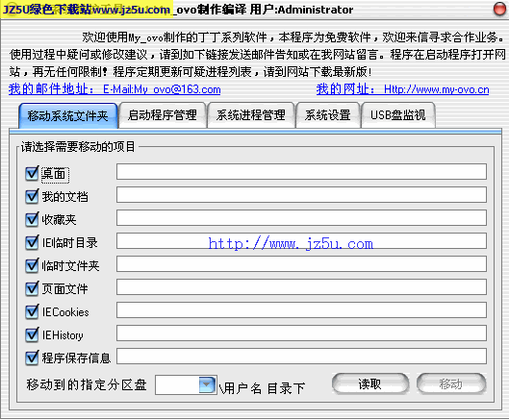Close the window with red button
Image resolution: width=509 pixels, height=420 pixels.
[499, 9]
